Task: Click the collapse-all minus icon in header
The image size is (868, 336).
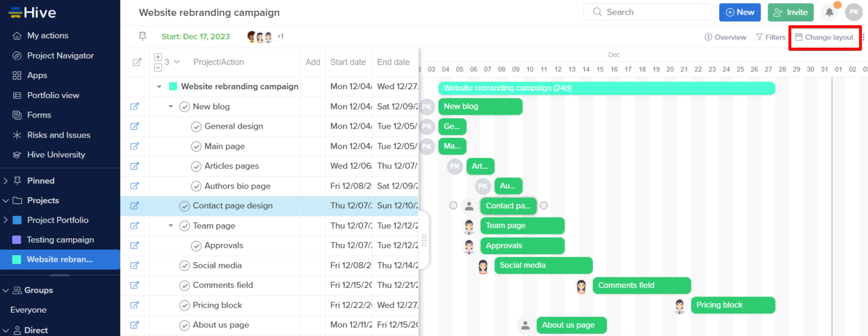Action: tap(158, 67)
